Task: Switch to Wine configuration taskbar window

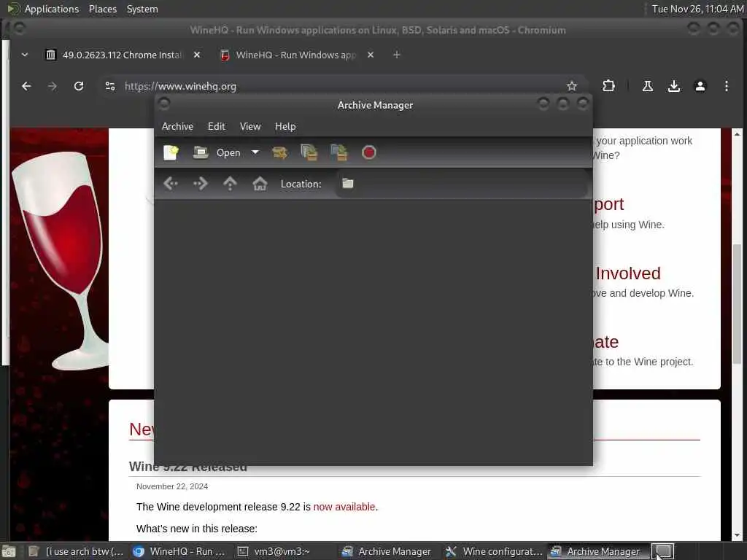Action: (x=494, y=551)
